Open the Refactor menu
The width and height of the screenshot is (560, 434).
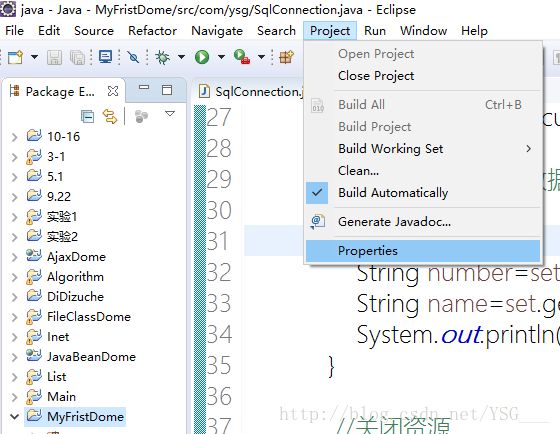point(152,31)
